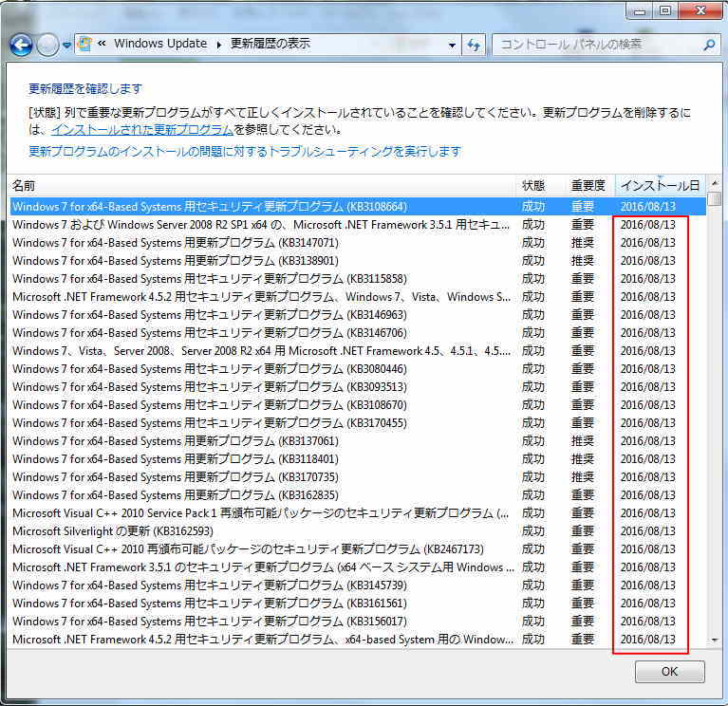The image size is (728, 706).
Task: Select the KB3162835 update row
Action: (x=358, y=495)
